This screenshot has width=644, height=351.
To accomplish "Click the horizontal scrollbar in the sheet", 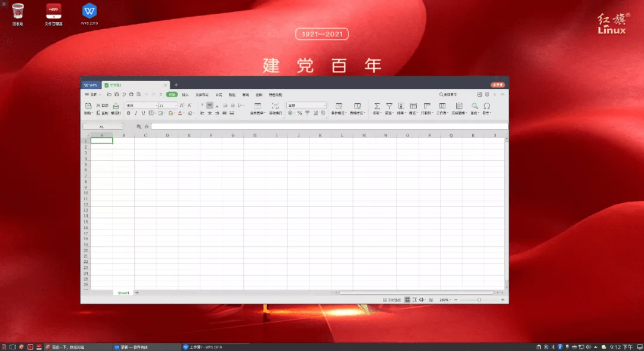I will (x=416, y=293).
